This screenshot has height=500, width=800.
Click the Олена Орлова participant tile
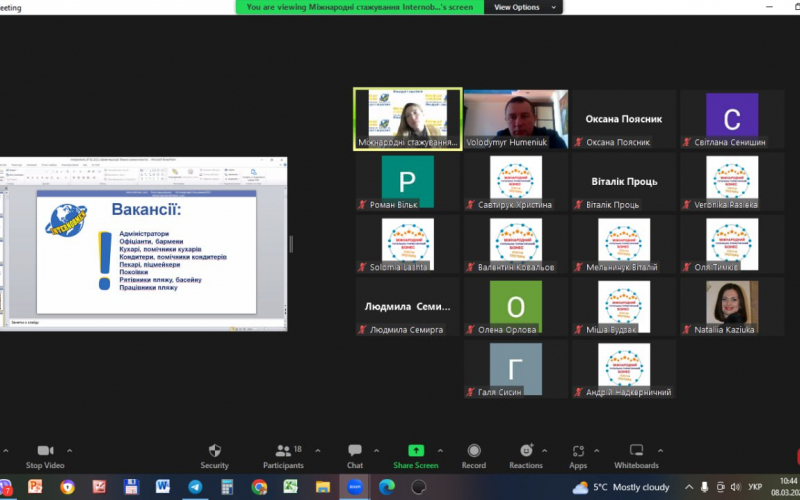516,307
